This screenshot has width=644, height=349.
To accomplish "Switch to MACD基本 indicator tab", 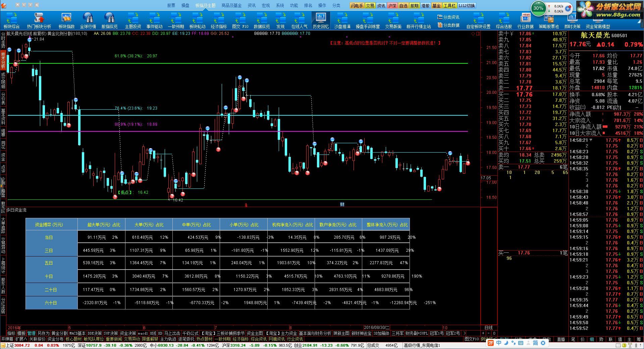I will pyautogui.click(x=77, y=333).
